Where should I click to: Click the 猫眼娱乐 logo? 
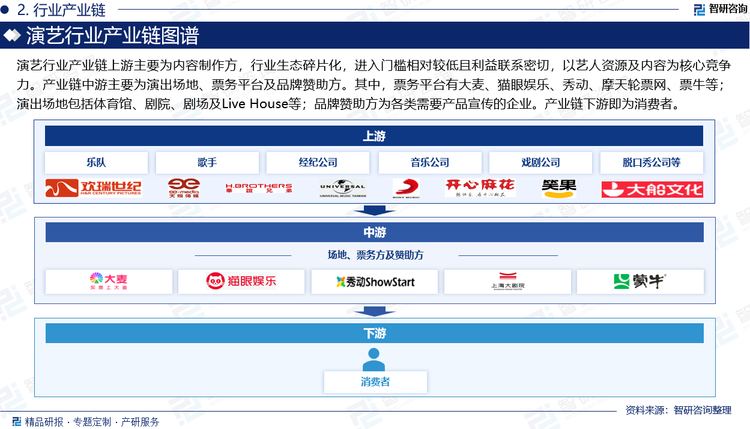(x=241, y=281)
